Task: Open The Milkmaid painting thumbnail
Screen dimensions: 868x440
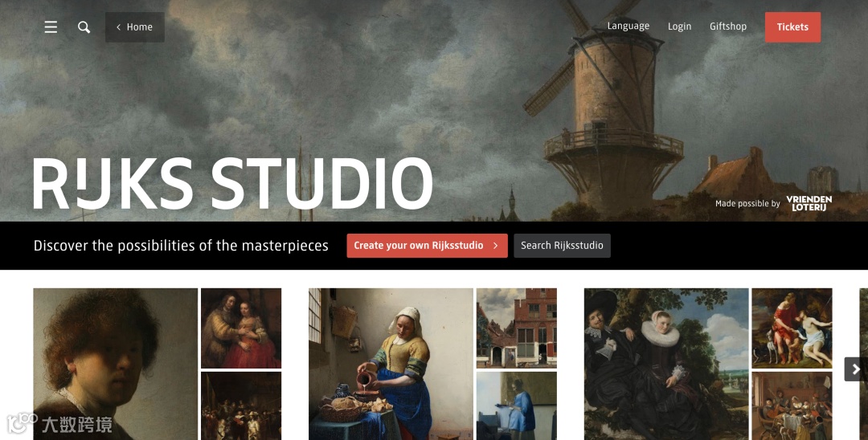Action: tap(391, 364)
